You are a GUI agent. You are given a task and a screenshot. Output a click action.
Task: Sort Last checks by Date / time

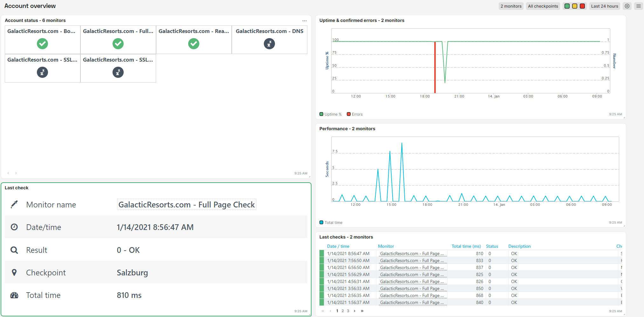point(338,246)
